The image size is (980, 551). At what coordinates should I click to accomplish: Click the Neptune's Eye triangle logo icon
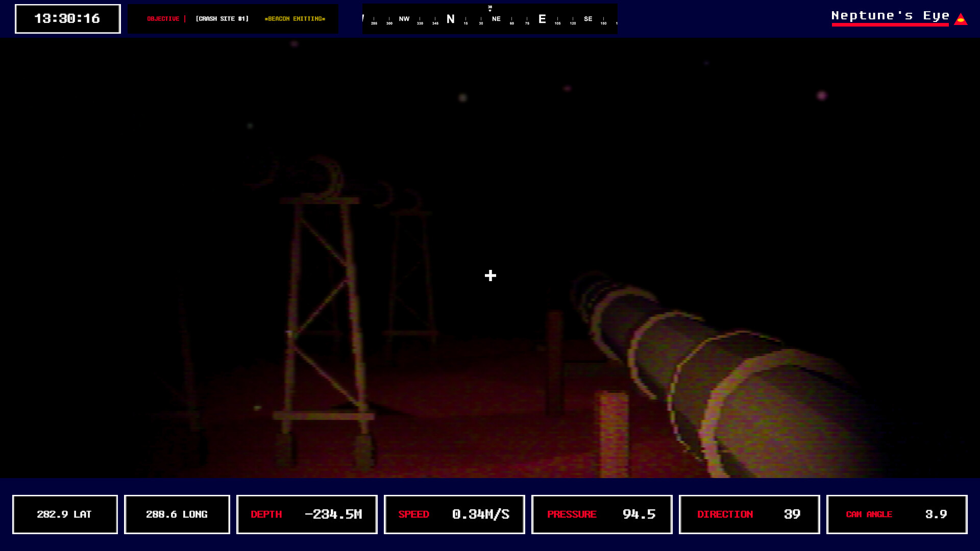coord(961,19)
